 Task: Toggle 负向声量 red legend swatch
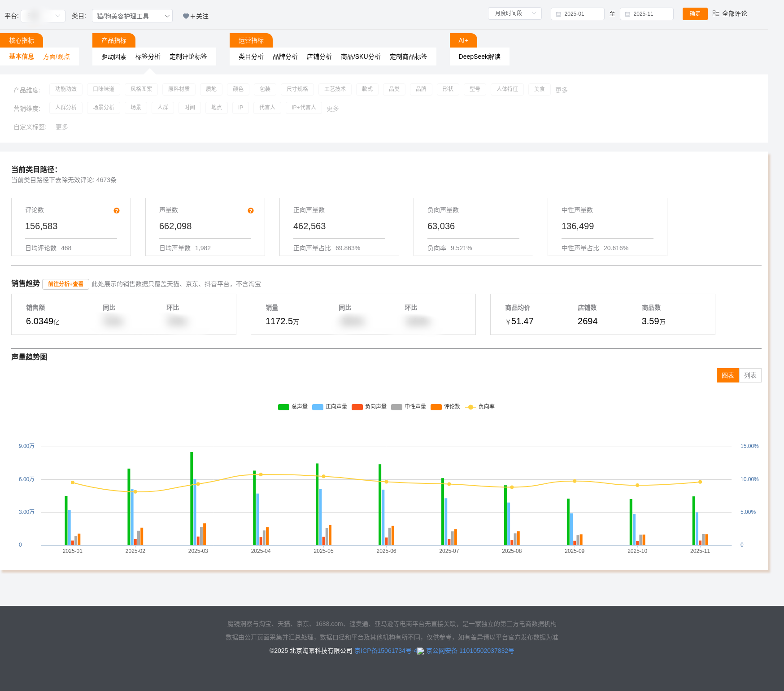point(357,407)
